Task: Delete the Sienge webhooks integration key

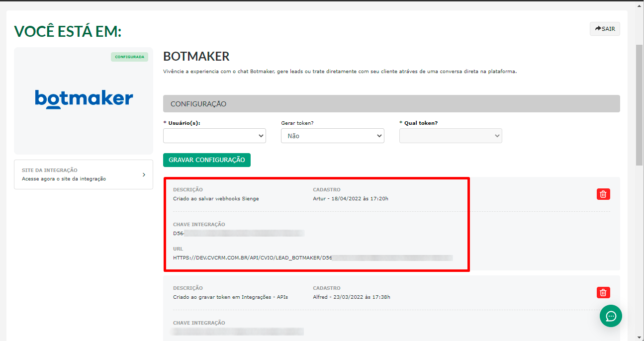Action: click(x=603, y=194)
